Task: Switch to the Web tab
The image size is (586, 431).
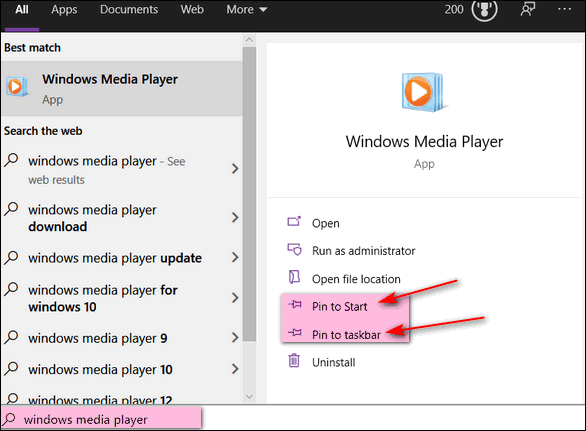Action: [x=192, y=9]
